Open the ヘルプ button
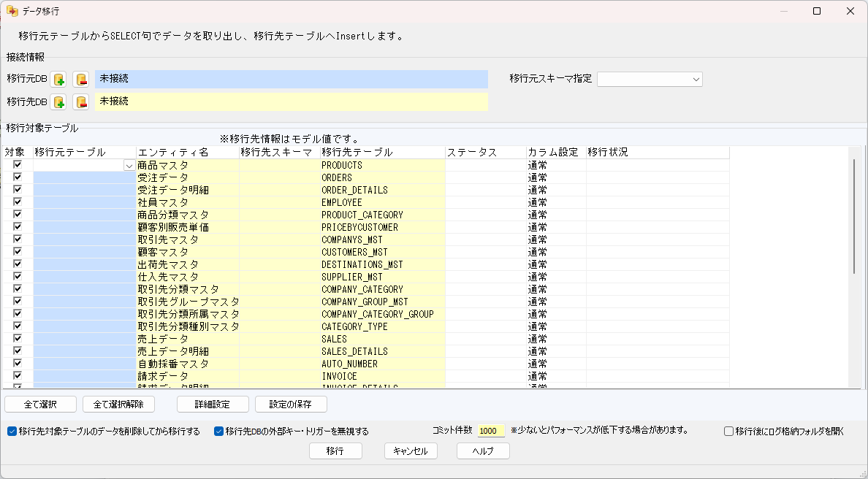 click(x=483, y=451)
